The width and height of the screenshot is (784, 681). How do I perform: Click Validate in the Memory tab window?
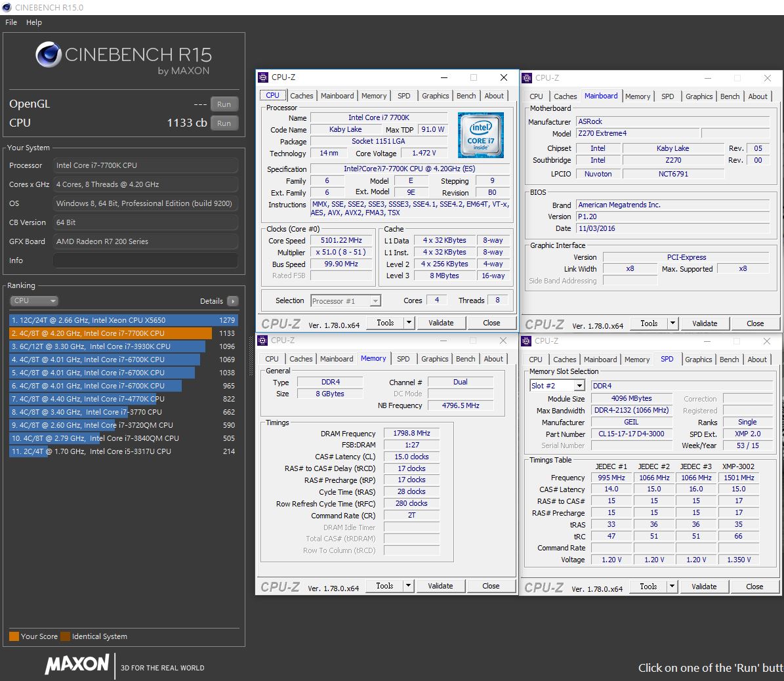click(440, 585)
